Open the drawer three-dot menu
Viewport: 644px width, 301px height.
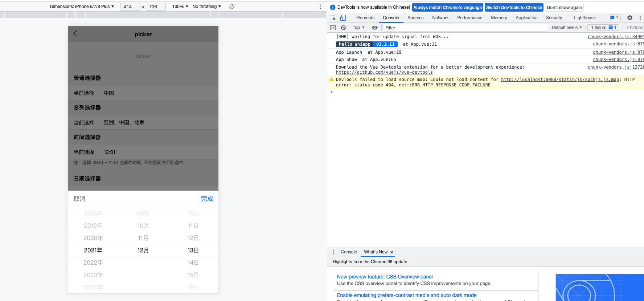[x=333, y=252]
